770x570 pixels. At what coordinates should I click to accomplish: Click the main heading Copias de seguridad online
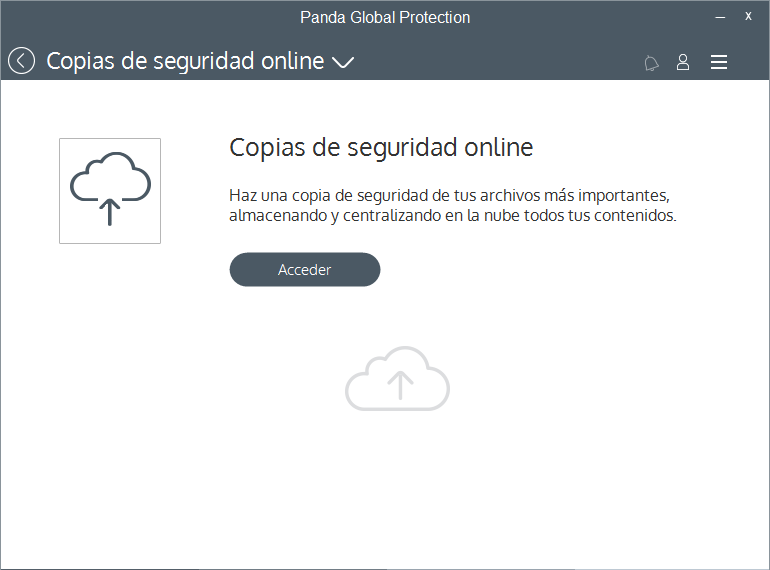click(x=381, y=147)
